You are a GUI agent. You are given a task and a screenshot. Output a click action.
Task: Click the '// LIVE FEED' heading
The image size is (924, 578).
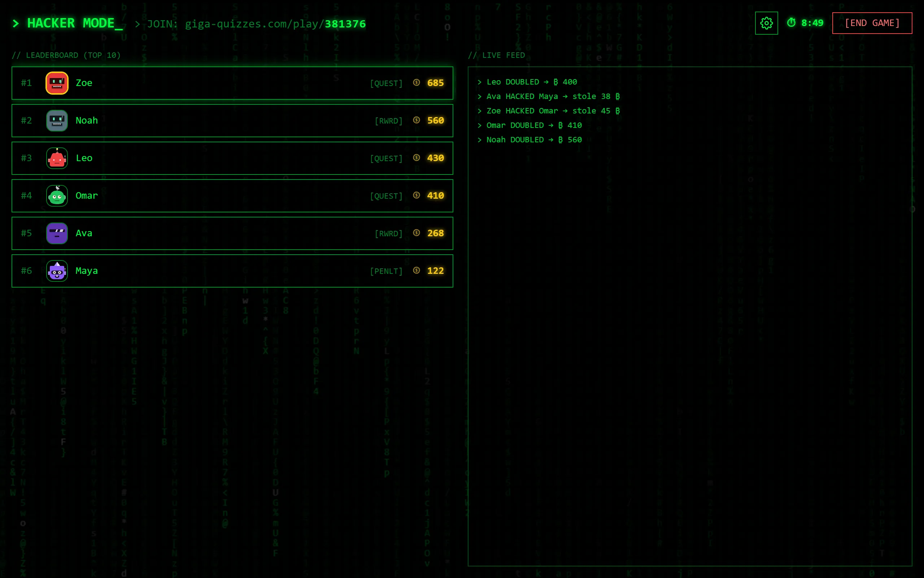(496, 55)
